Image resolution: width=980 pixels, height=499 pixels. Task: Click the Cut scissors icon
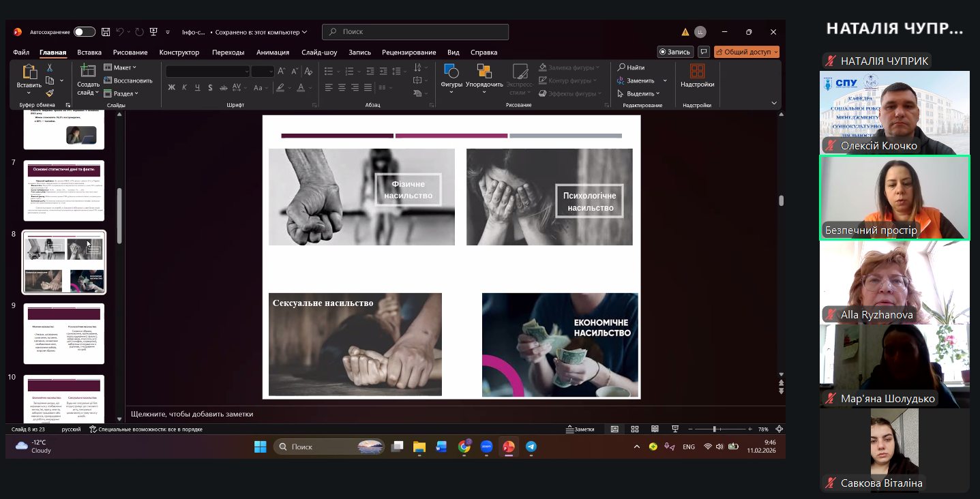coord(50,67)
